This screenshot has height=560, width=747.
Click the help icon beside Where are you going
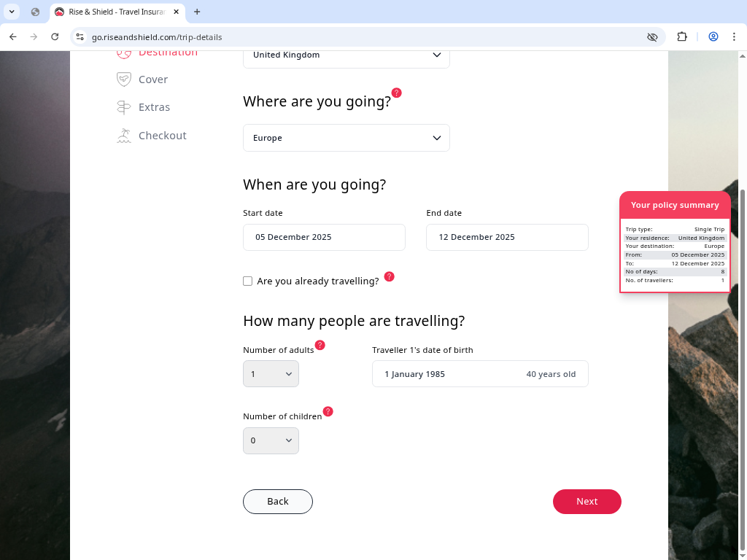coord(396,93)
